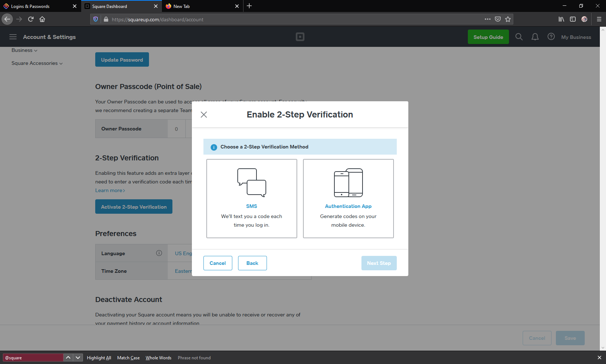Viewport: 606px width, 364px height.
Task: Click Language info icon in Preferences
Action: pyautogui.click(x=159, y=253)
